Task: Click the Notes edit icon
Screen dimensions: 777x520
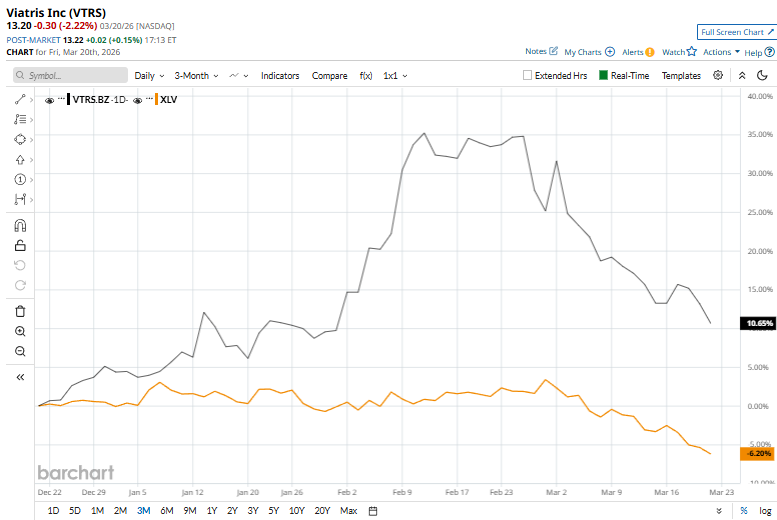Action: pos(554,51)
